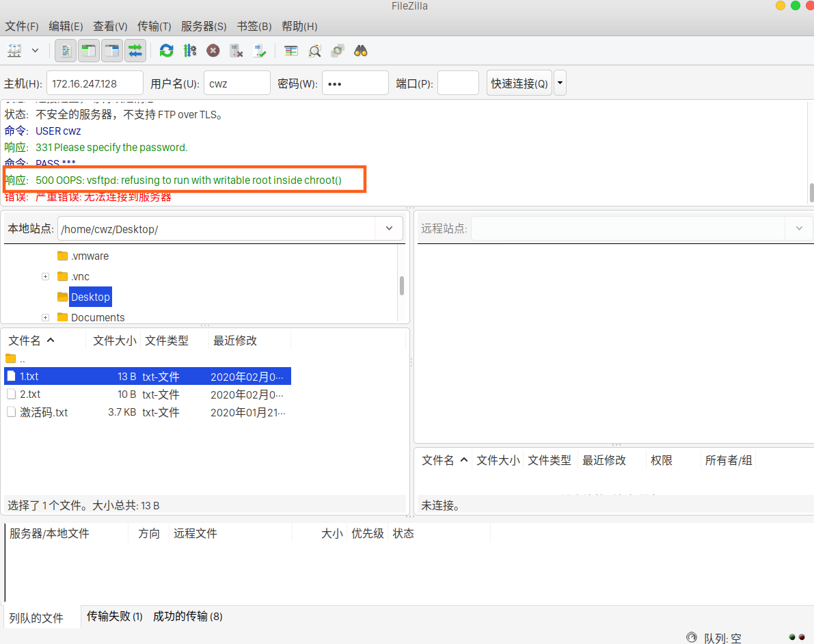
Task: Click the port input field
Action: [459, 83]
